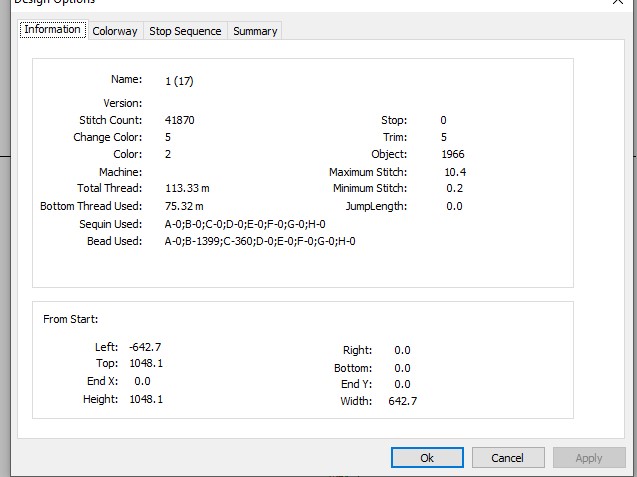The image size is (637, 477).
Task: Click the Apply button
Action: pyautogui.click(x=589, y=458)
